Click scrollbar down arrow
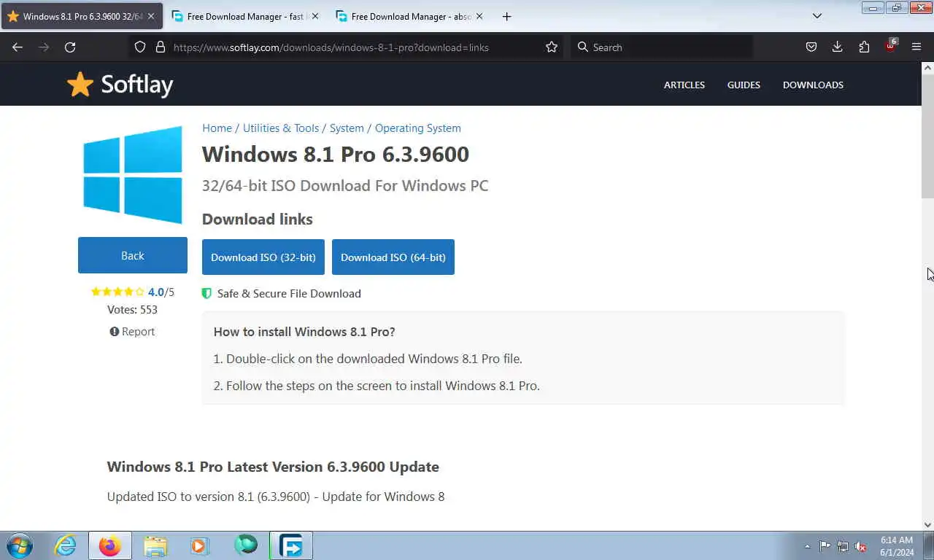 (927, 524)
